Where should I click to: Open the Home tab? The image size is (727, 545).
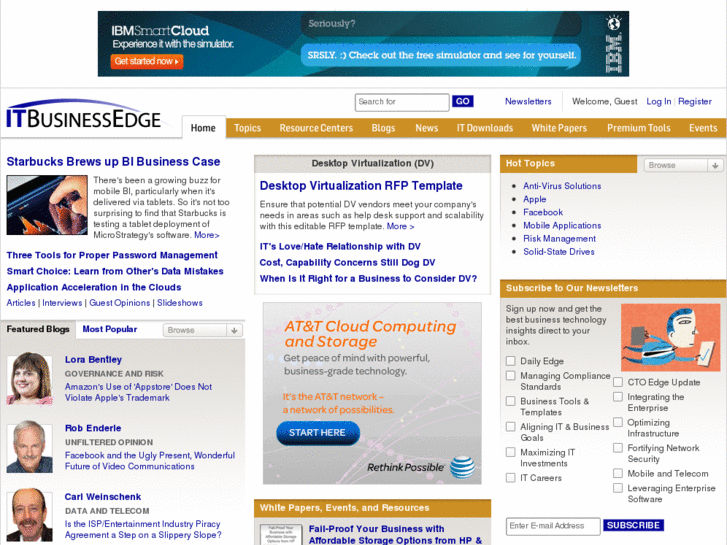[203, 128]
